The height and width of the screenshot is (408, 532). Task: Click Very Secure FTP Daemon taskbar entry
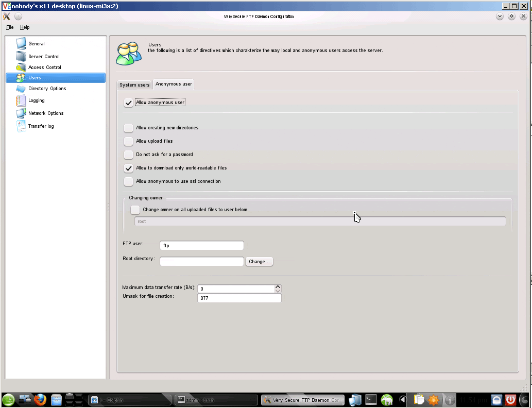303,400
